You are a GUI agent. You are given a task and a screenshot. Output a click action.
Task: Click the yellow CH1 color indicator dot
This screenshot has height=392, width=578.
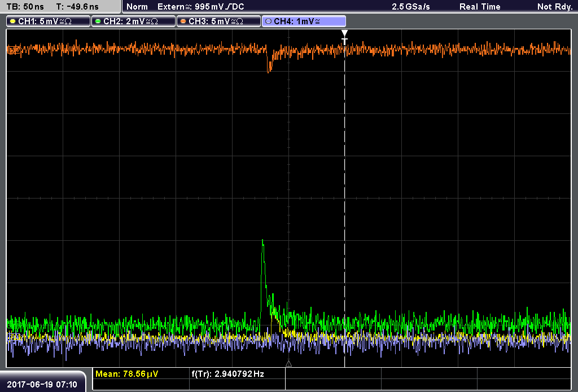tap(13, 21)
